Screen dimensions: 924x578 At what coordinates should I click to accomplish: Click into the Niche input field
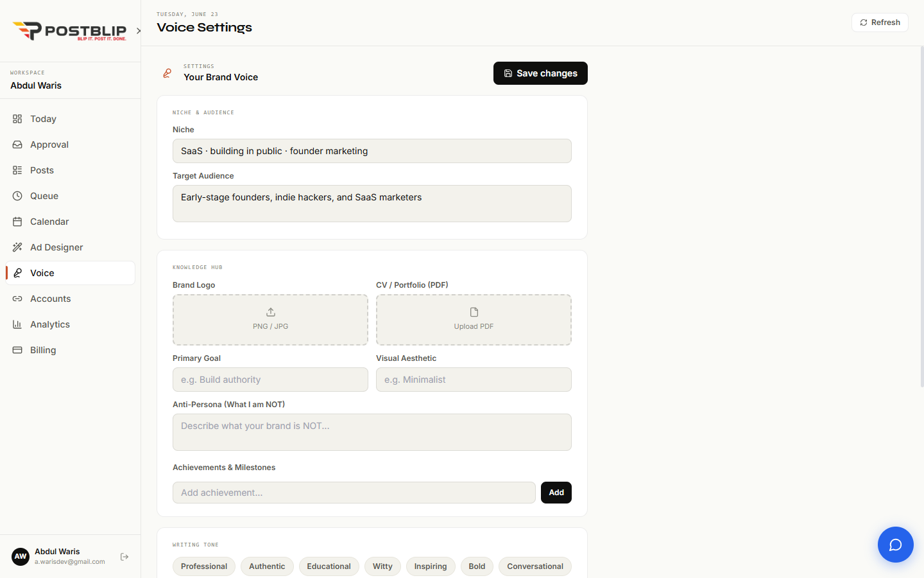[372, 151]
